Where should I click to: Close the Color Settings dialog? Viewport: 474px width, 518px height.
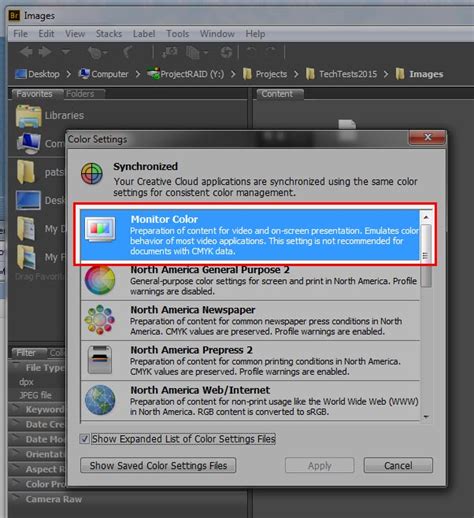coord(428,137)
